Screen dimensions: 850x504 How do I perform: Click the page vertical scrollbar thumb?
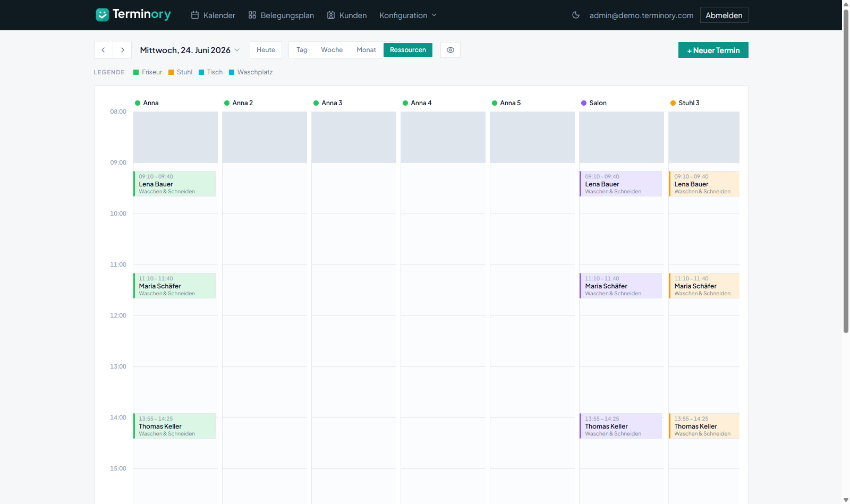(846, 170)
